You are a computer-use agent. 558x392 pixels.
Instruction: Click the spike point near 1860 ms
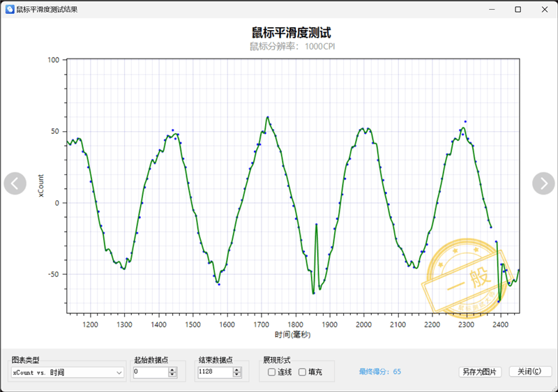click(x=317, y=225)
